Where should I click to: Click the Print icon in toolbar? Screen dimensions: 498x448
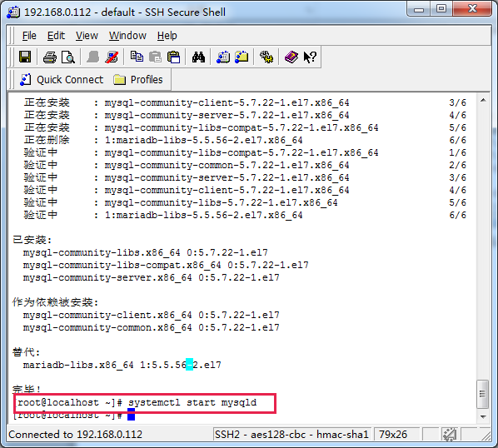(49, 57)
